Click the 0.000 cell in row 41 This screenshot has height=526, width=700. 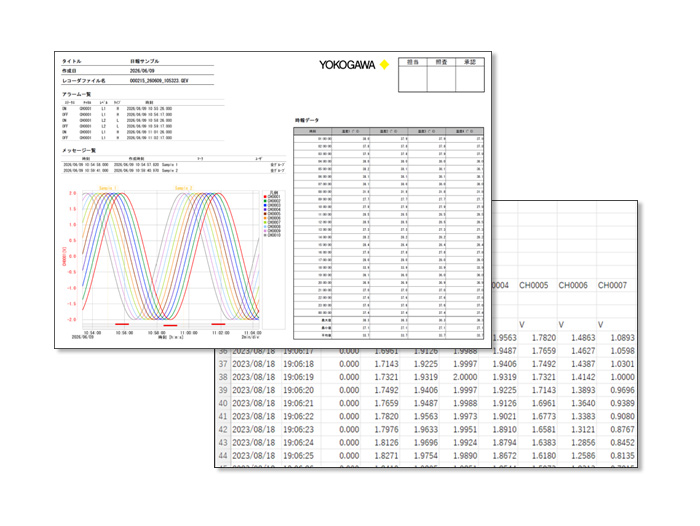[349, 417]
